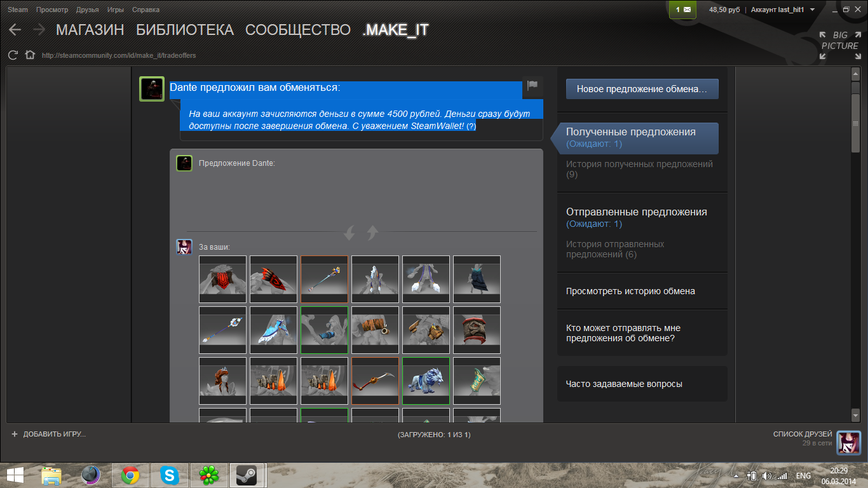Click 'Просмотреть историю обмена'
Viewport: 868px width, 488px height.
point(630,291)
